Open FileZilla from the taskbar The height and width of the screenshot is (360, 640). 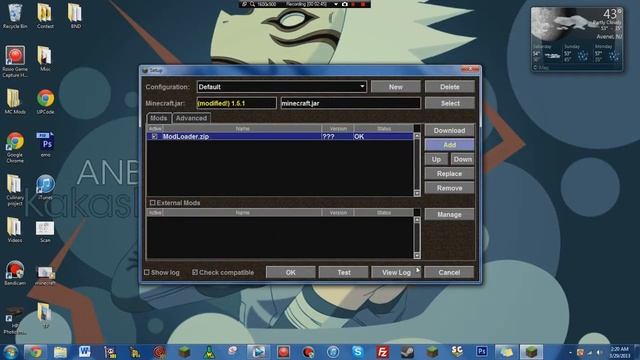point(382,352)
